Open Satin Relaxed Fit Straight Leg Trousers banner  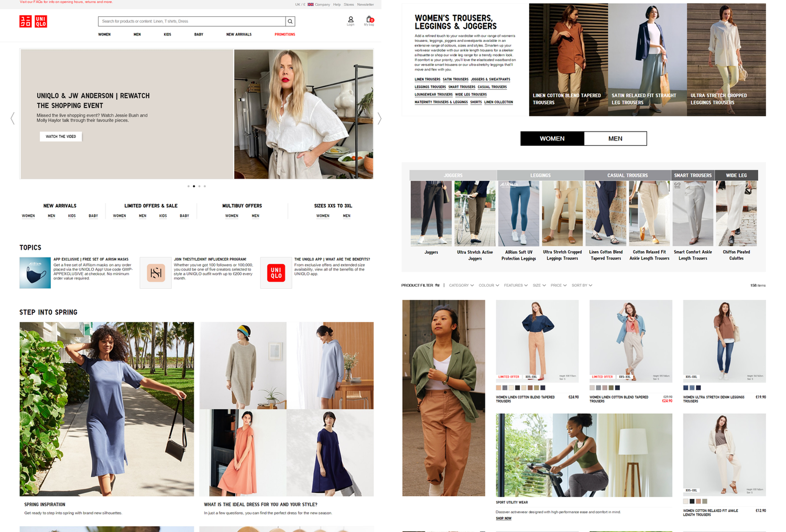tap(647, 60)
